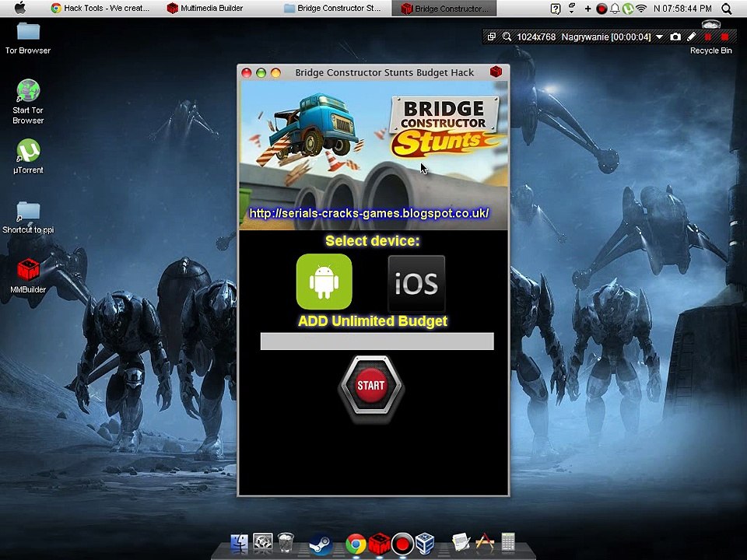Image resolution: width=747 pixels, height=560 pixels.
Task: Open the serials-cracks-games blogspot link
Action: click(x=369, y=213)
